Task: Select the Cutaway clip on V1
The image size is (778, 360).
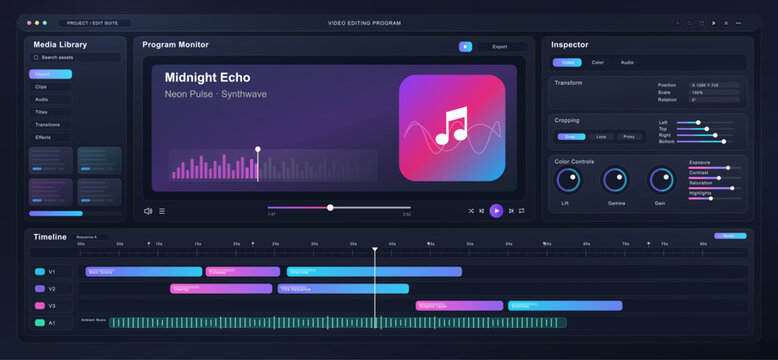Action: [243, 272]
